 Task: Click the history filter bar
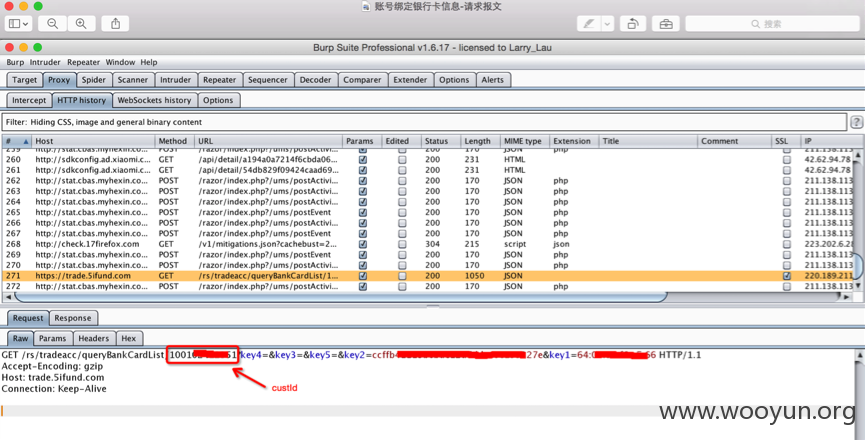[x=424, y=122]
